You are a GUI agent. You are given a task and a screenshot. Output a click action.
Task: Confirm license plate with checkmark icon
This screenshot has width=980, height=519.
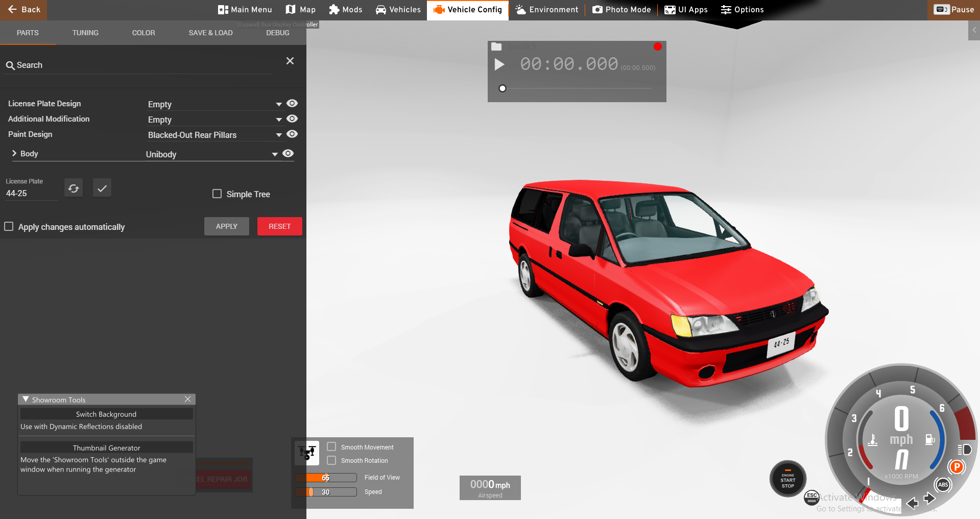pos(102,188)
